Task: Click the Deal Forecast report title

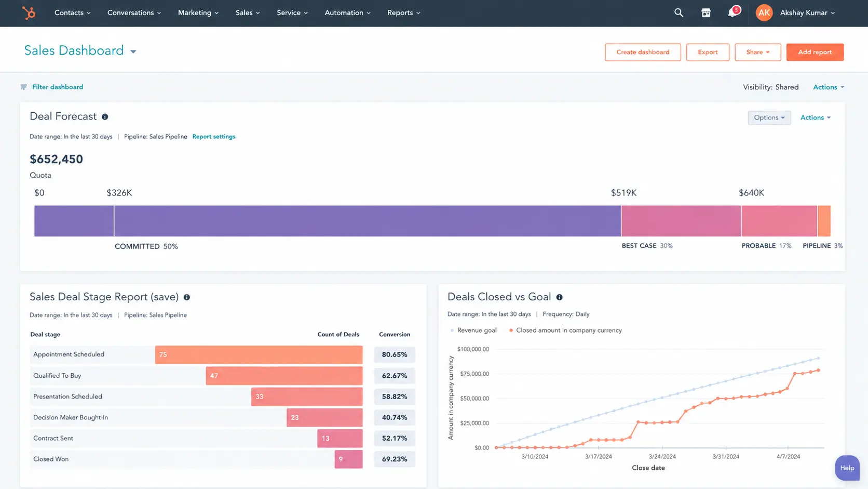Action: click(63, 116)
